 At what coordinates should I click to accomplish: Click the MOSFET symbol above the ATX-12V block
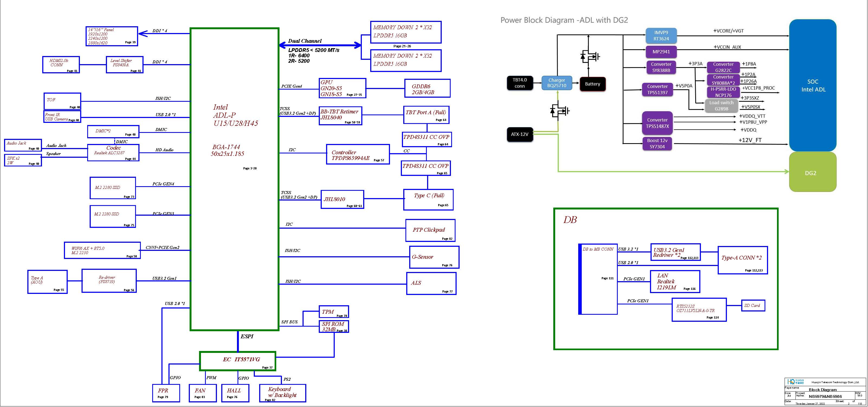click(x=559, y=111)
